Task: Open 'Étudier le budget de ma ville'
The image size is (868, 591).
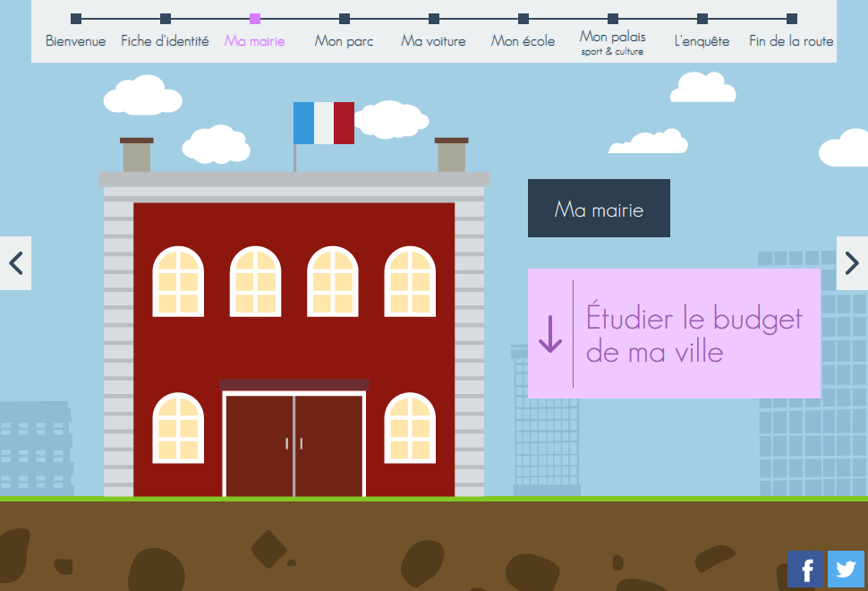Action: point(674,333)
